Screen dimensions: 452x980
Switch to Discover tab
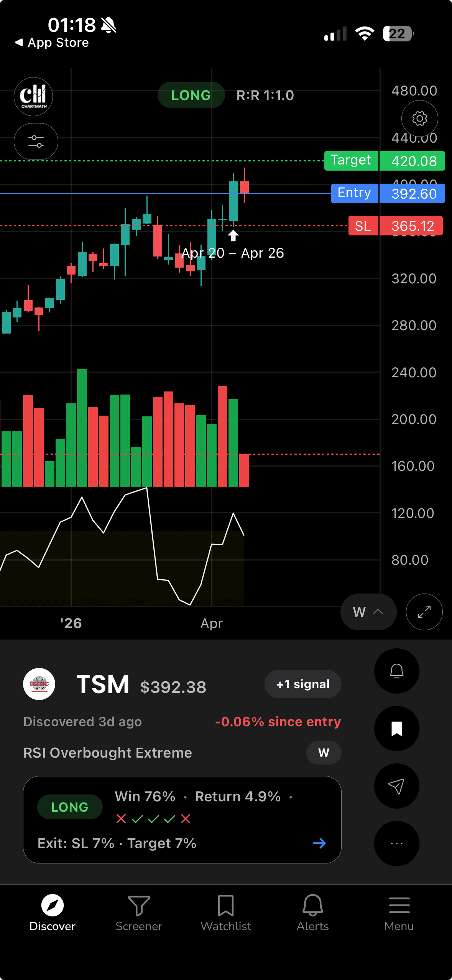(x=53, y=913)
